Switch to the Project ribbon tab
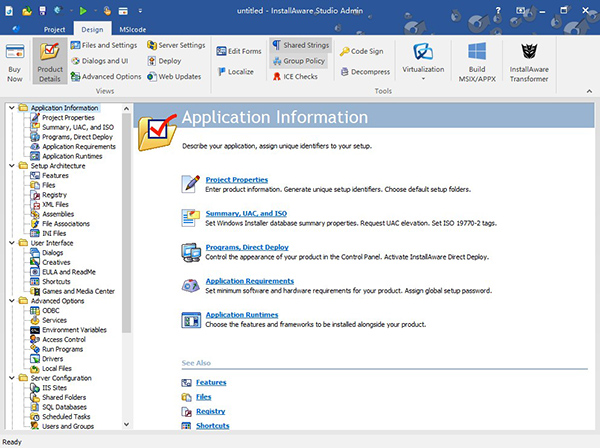The height and width of the screenshot is (448, 600). coord(54,30)
